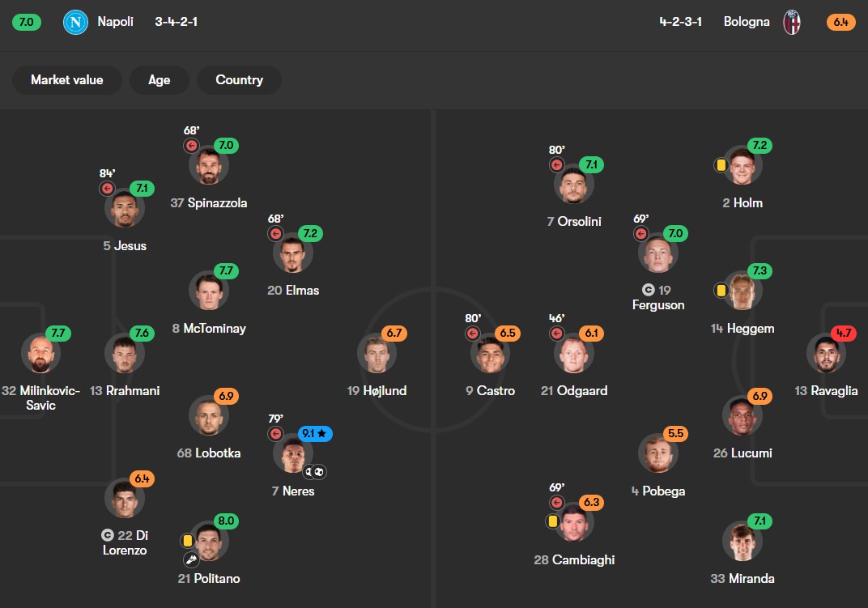Click Napoli's 7.0 team rating badge

pos(27,22)
